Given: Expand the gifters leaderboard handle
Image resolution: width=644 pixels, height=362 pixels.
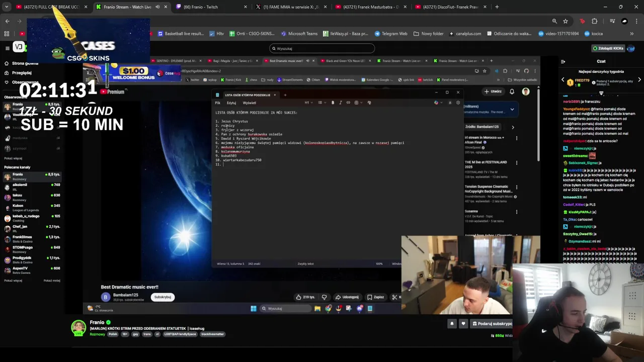Looking at the screenshot, I should point(601,93).
